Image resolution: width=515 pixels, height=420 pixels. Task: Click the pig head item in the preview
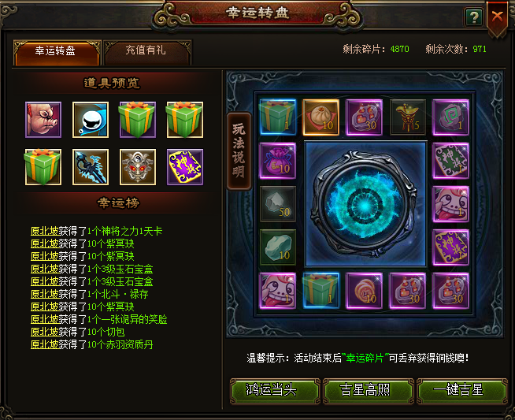point(43,120)
